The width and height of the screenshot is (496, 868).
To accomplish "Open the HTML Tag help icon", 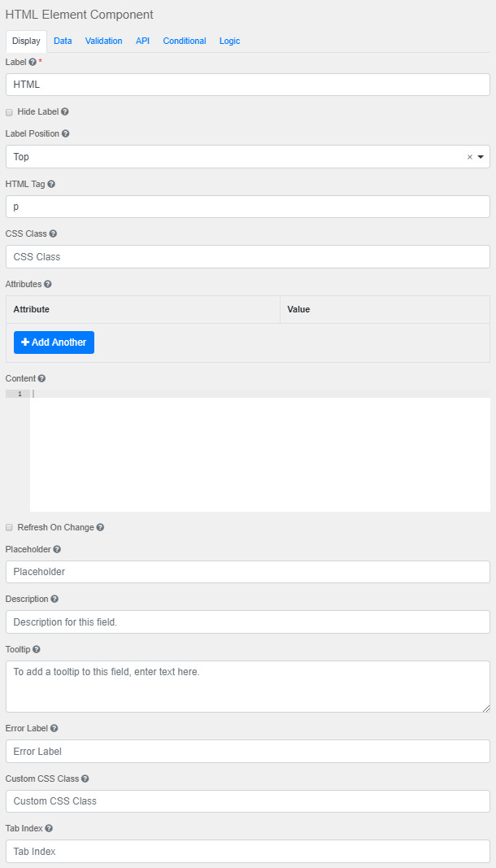I will click(x=50, y=184).
